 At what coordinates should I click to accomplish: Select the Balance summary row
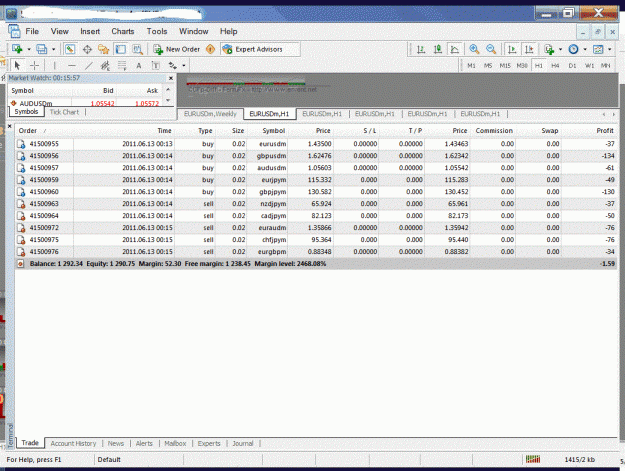(316, 264)
